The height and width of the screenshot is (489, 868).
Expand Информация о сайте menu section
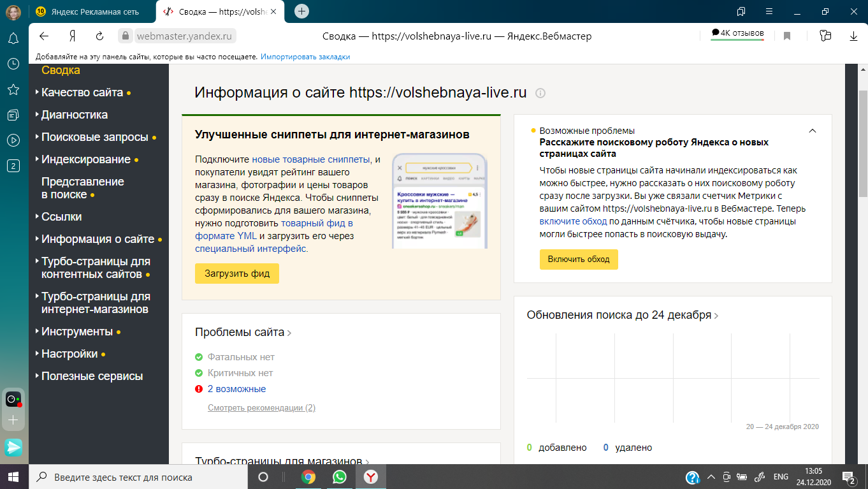tap(98, 239)
